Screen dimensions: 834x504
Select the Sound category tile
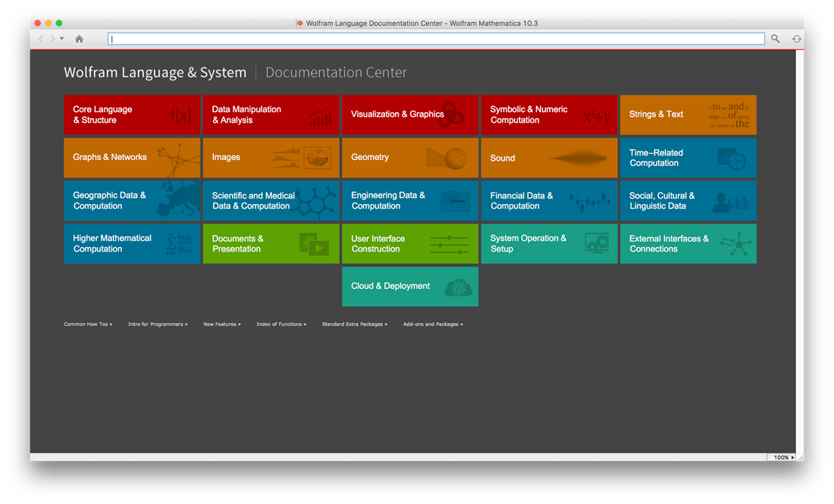[549, 158]
